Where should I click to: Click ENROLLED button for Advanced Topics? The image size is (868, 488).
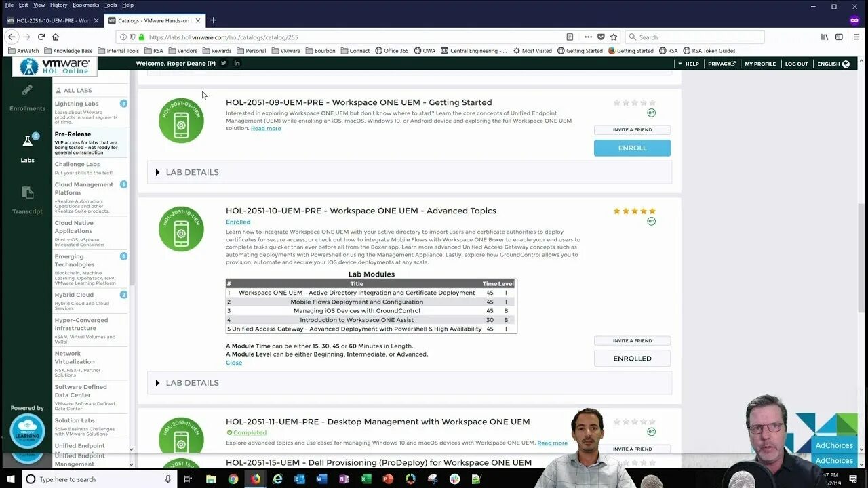click(632, 359)
